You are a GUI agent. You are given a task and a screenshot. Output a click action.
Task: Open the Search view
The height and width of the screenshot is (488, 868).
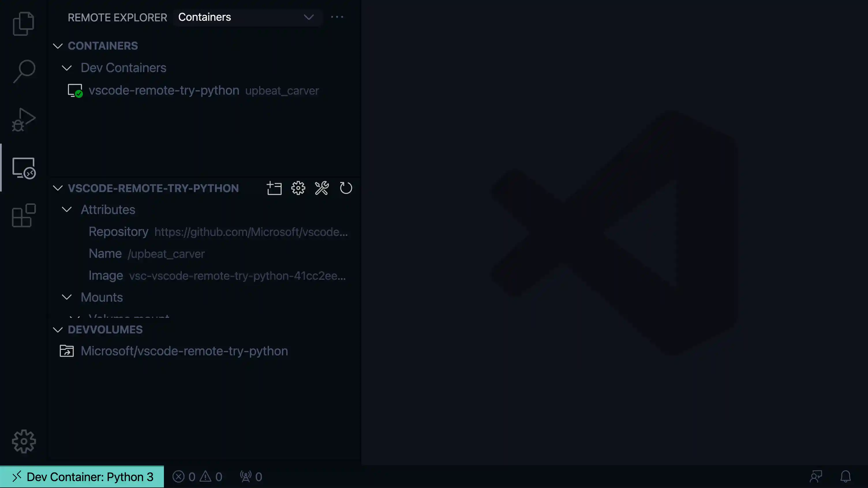[x=24, y=70]
